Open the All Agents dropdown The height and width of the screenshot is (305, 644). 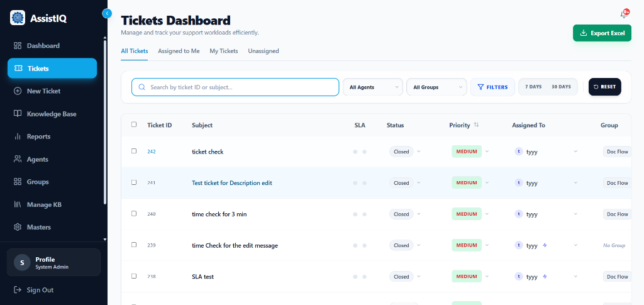pyautogui.click(x=373, y=87)
